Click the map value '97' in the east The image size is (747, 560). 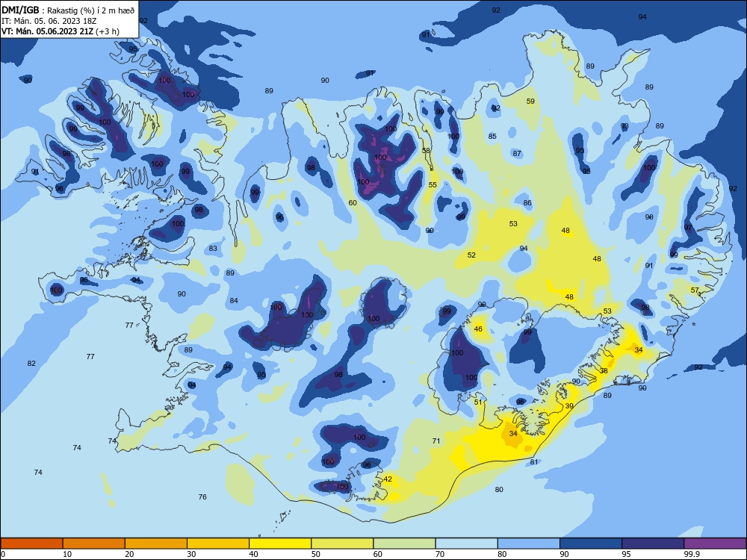click(688, 227)
